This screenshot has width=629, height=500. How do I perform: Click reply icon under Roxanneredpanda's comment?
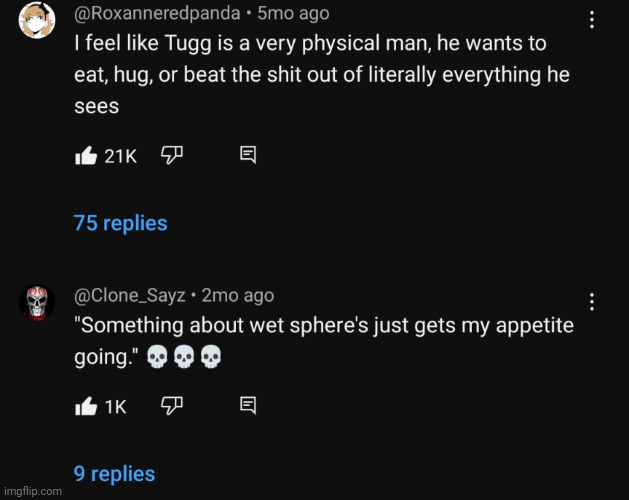[248, 155]
